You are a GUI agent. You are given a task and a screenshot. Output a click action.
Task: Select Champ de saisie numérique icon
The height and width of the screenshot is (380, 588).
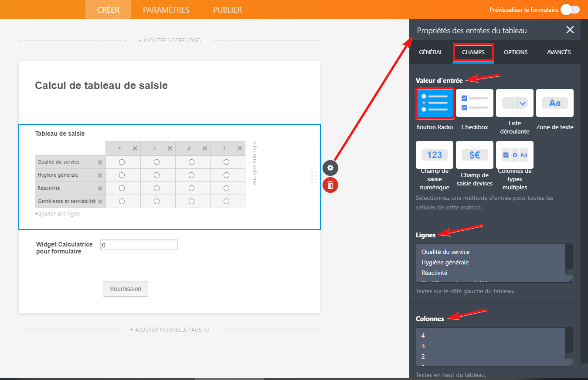435,155
